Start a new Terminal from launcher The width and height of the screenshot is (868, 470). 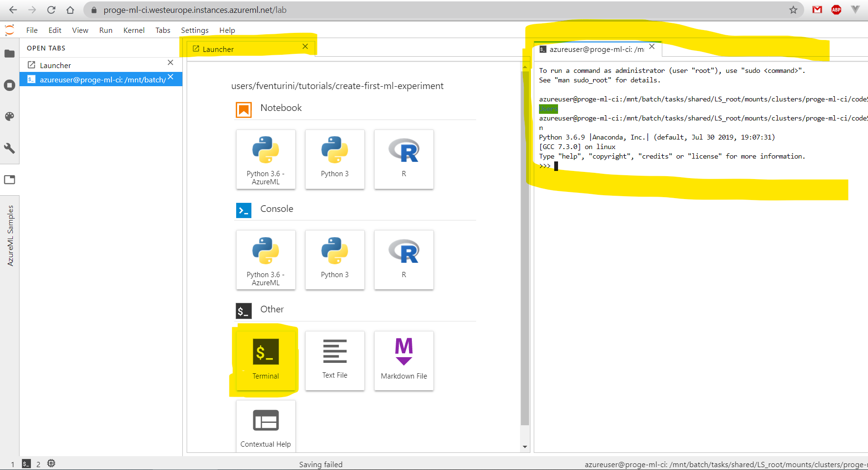(x=266, y=361)
